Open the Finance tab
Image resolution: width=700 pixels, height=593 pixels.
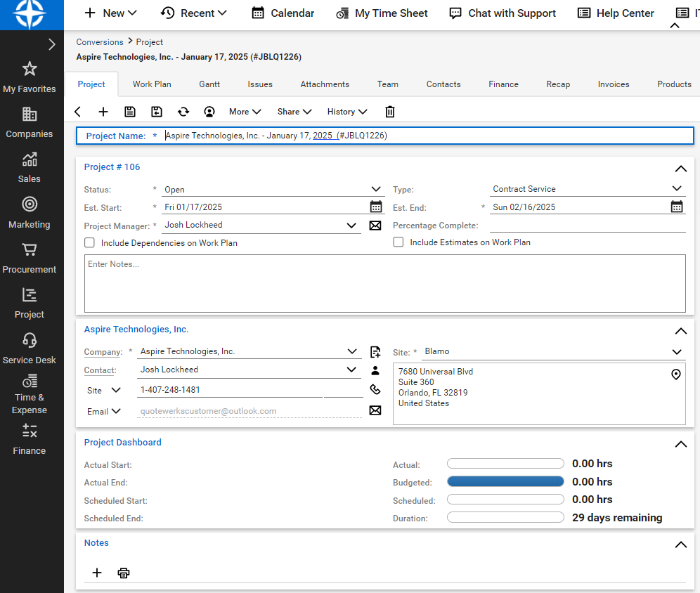tap(503, 84)
